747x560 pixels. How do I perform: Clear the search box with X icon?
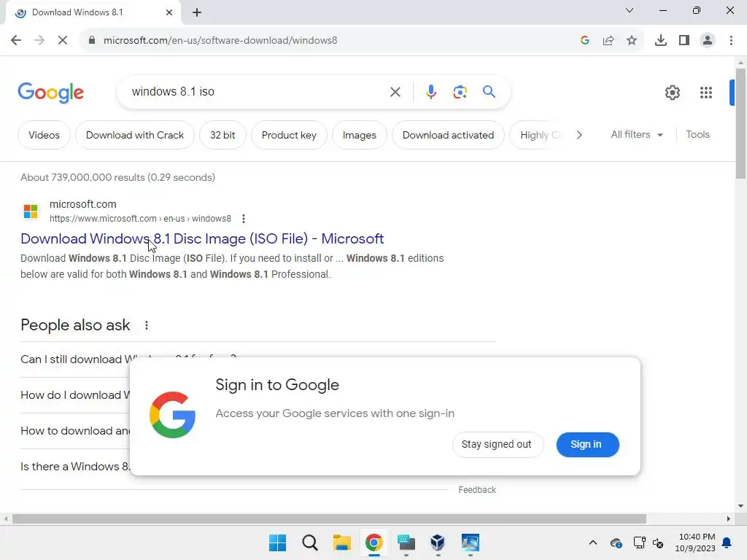click(395, 91)
